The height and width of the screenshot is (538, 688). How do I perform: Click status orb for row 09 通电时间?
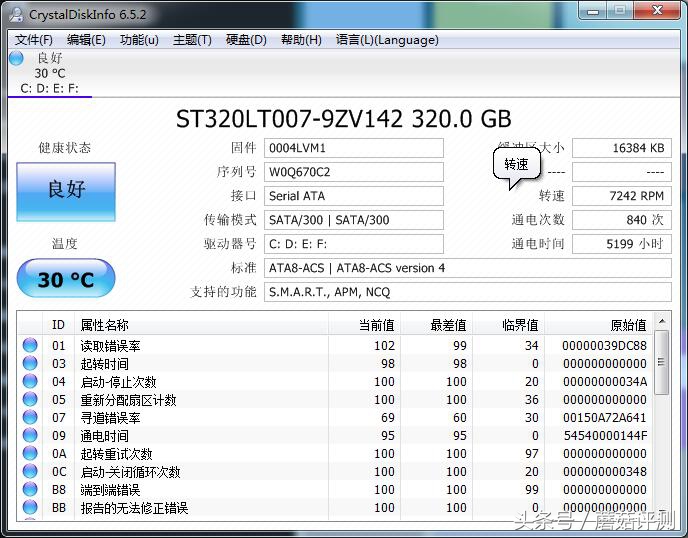30,435
